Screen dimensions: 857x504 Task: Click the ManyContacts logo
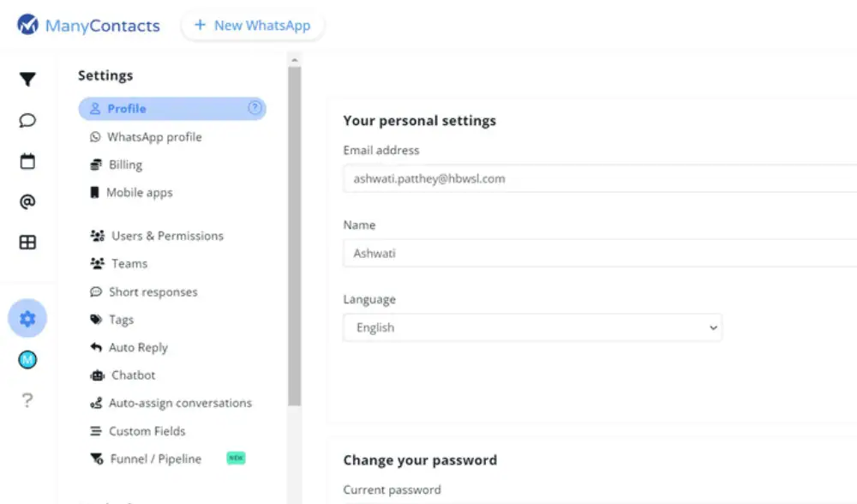click(89, 26)
